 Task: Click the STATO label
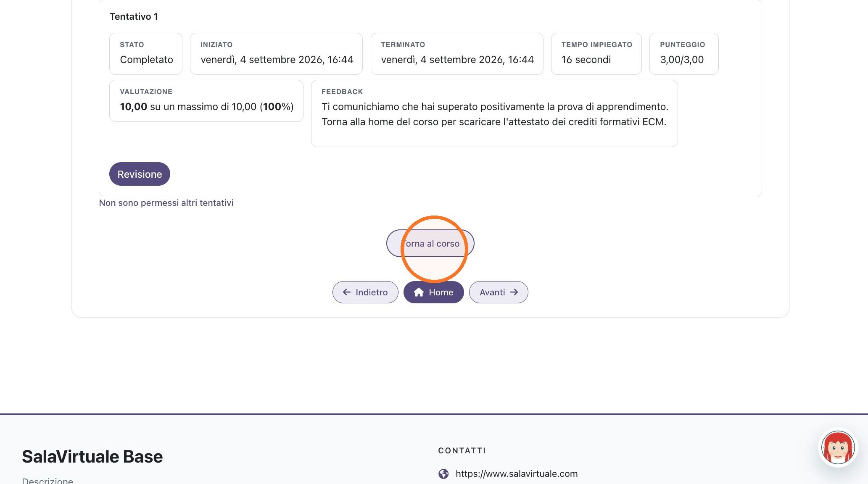pyautogui.click(x=132, y=45)
